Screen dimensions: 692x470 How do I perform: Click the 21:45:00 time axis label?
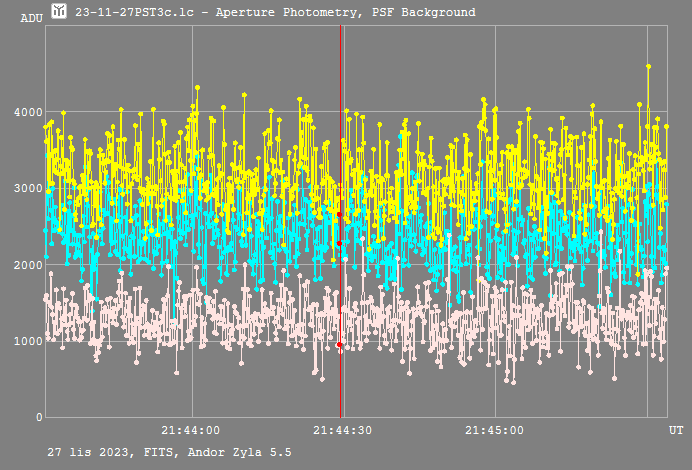coord(494,430)
